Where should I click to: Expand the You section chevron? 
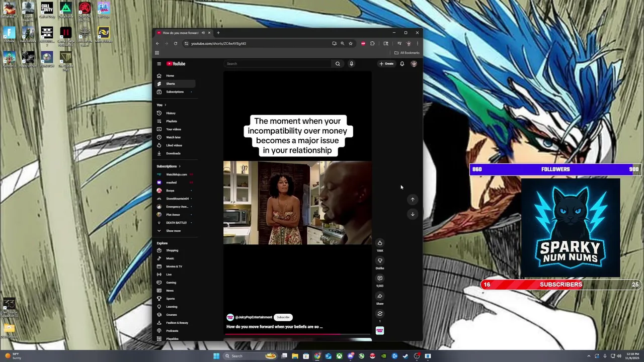click(165, 105)
